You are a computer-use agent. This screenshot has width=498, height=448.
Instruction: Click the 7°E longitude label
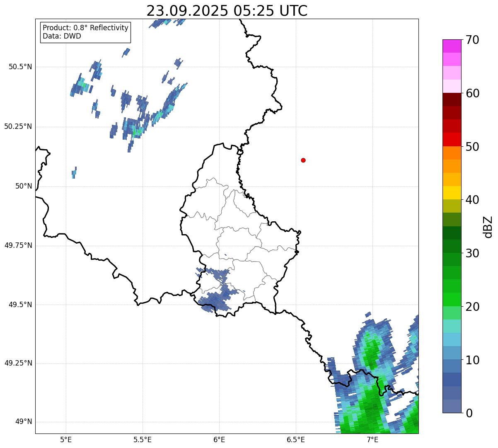point(372,440)
